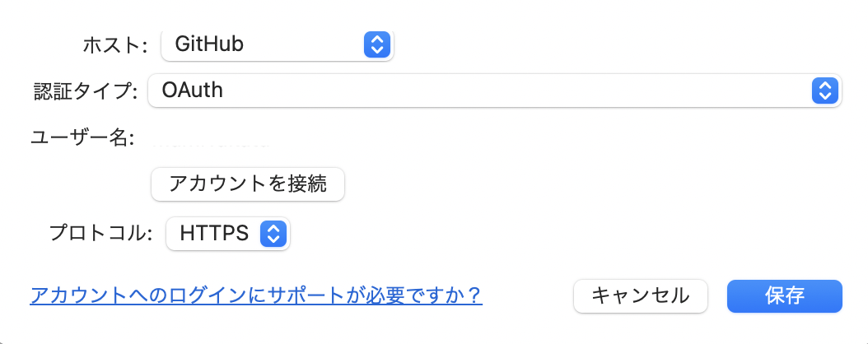Screen dimensions: 868x344
Task: Click the blue chevron on the HTTPS selector
Action: pos(272,234)
